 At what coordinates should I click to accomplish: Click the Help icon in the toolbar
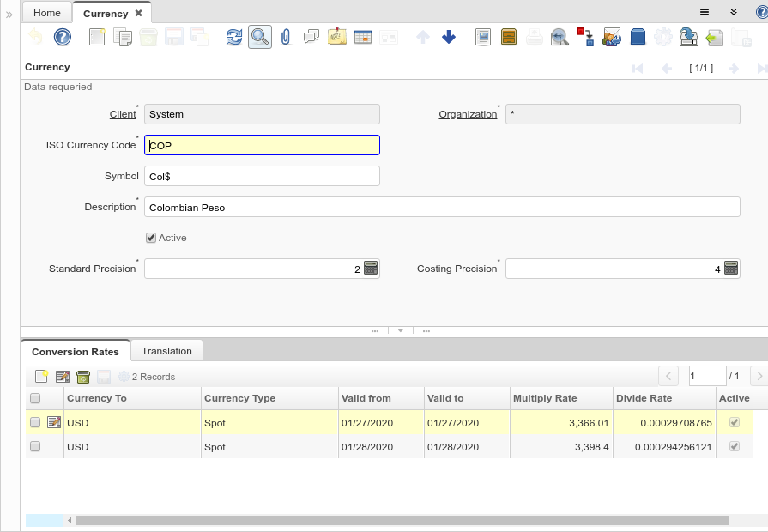tap(62, 37)
